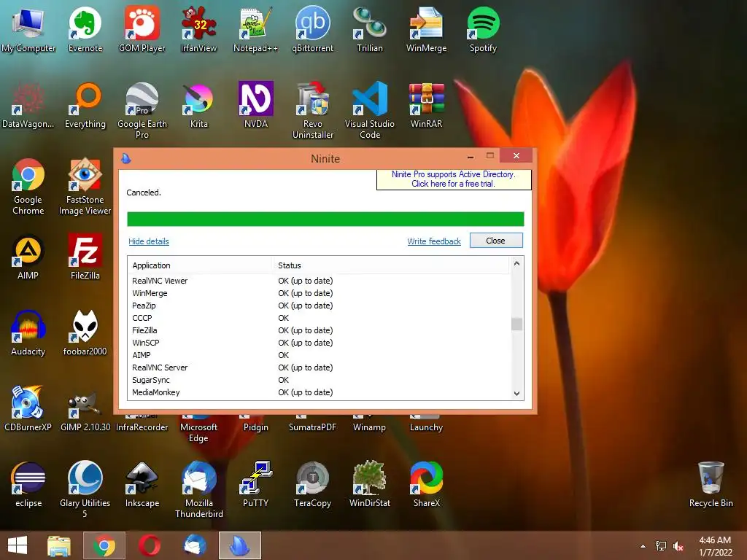
Task: Open the WinRAR desktop icon
Action: point(426,106)
